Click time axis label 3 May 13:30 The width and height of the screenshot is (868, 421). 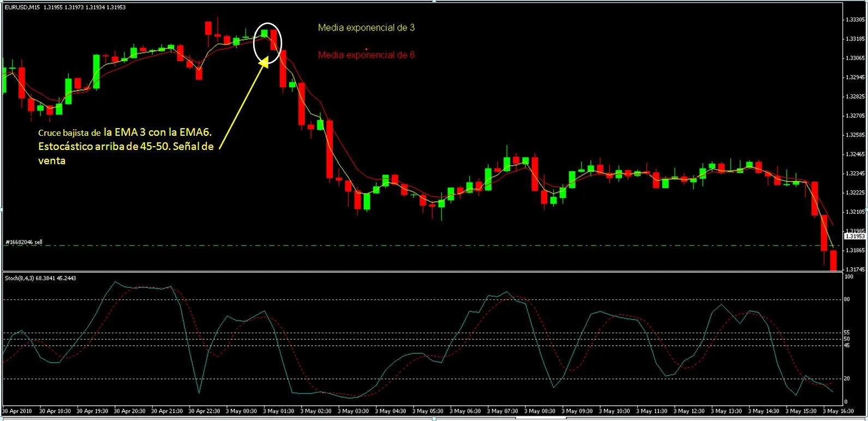pos(726,411)
